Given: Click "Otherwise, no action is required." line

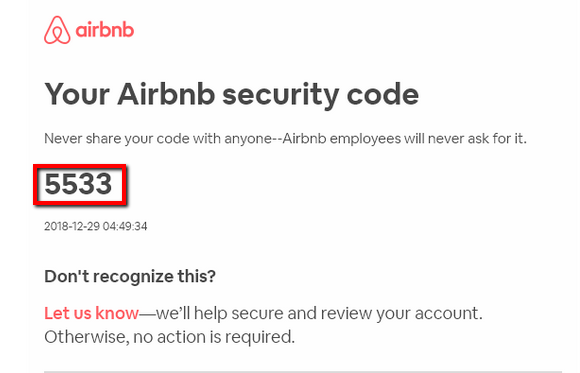Looking at the screenshot, I should tap(169, 337).
